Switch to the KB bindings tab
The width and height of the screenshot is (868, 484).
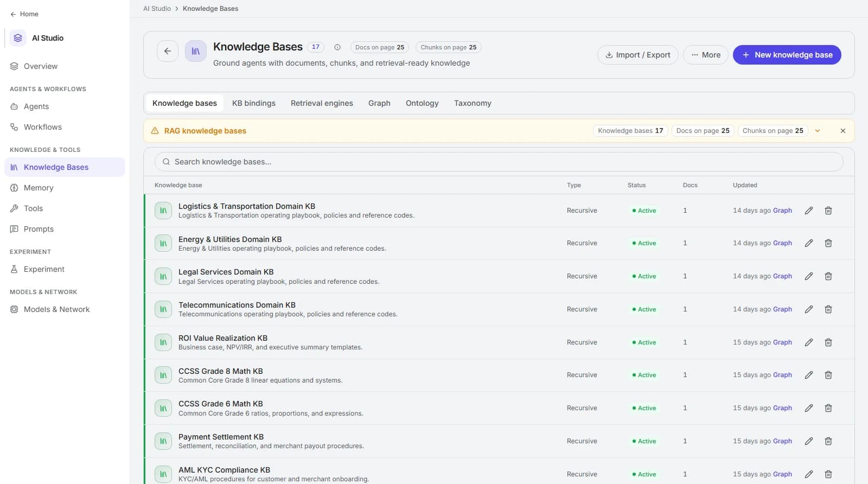254,103
